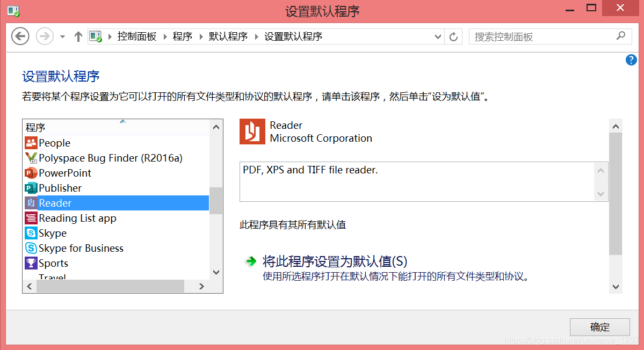This screenshot has height=350, width=644.
Task: Click the control panel icon in address bar
Action: [x=96, y=37]
